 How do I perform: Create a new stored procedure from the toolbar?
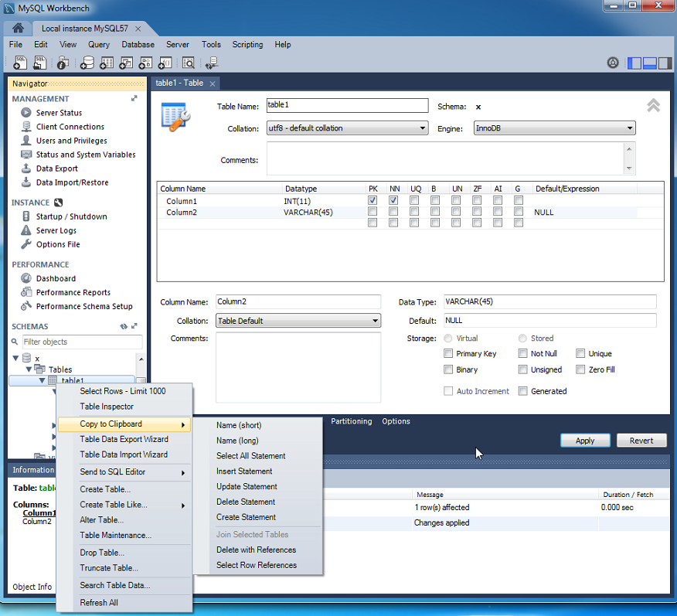[x=145, y=63]
